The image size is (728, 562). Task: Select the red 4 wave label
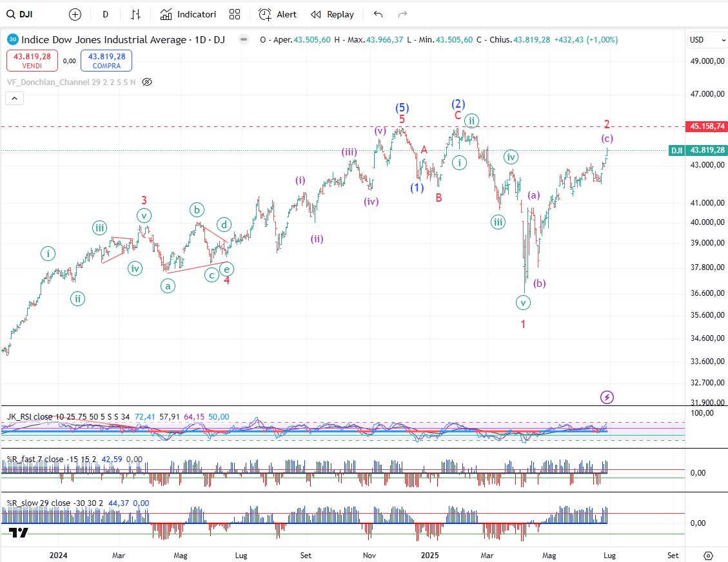pyautogui.click(x=226, y=280)
